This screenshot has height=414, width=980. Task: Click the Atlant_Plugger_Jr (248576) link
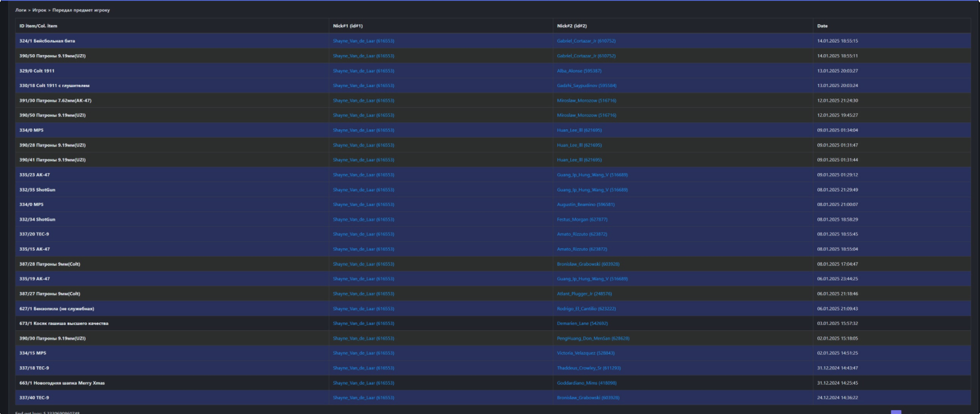584,294
